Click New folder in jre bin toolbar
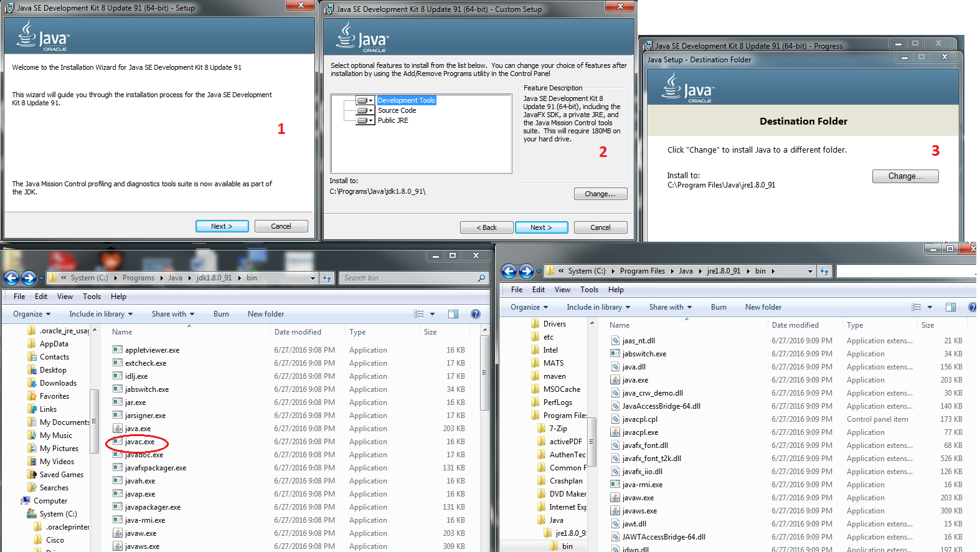Screen dimensions: 980x552 763,307
